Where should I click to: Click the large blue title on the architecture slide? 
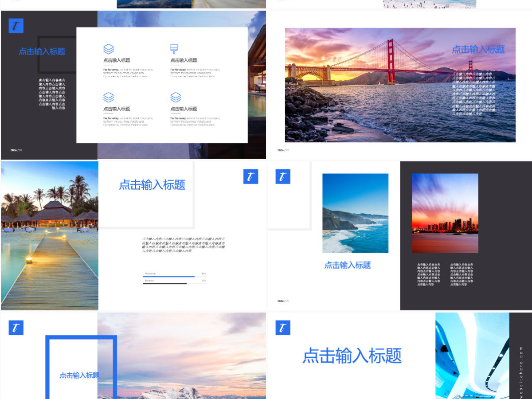pyautogui.click(x=352, y=356)
